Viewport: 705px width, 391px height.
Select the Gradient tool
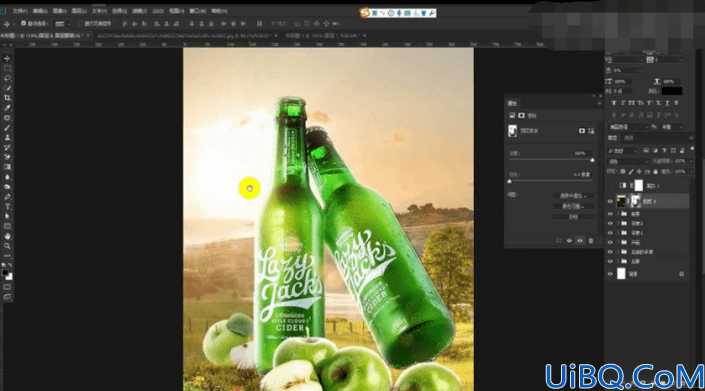pos(7,167)
